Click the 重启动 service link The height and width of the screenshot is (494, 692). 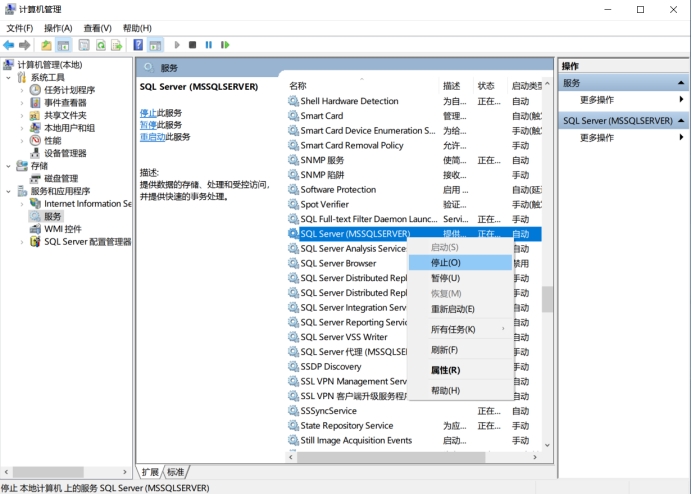pos(153,137)
